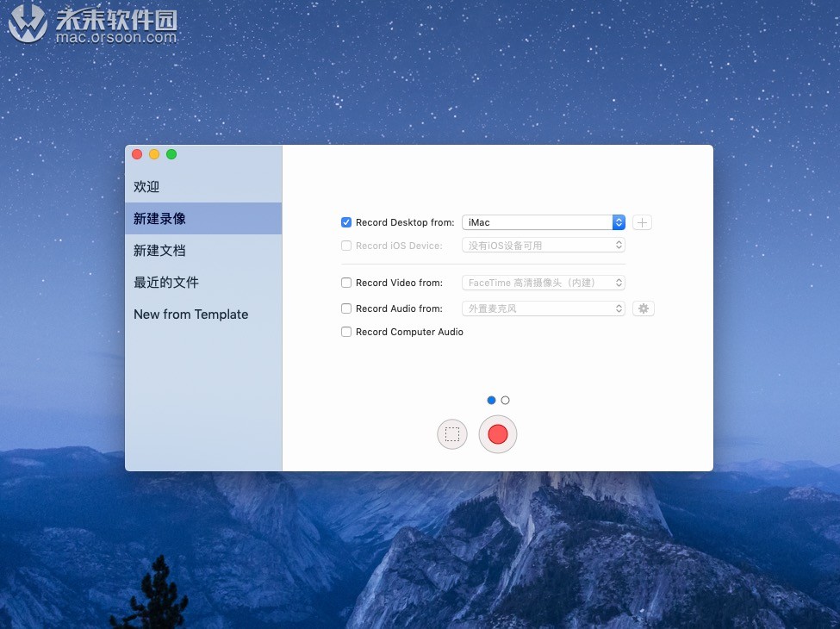
Task: Uncheck Record Desktop from
Action: (345, 222)
